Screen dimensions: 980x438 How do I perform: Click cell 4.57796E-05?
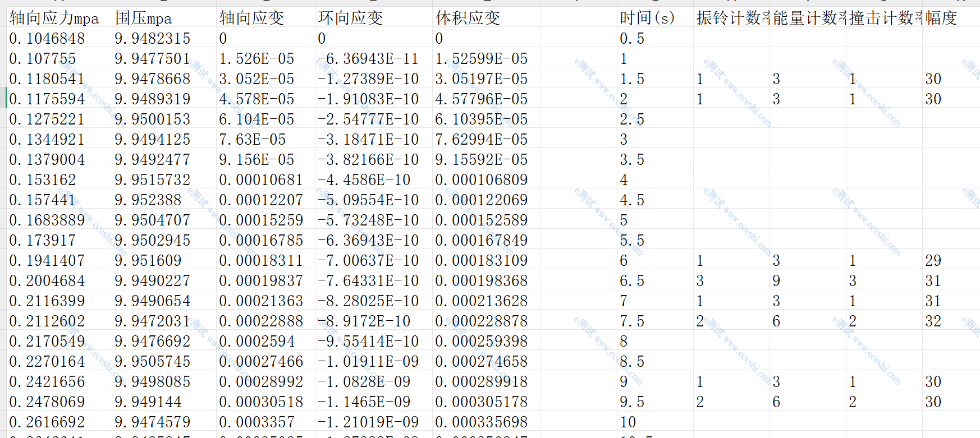pyautogui.click(x=487, y=98)
